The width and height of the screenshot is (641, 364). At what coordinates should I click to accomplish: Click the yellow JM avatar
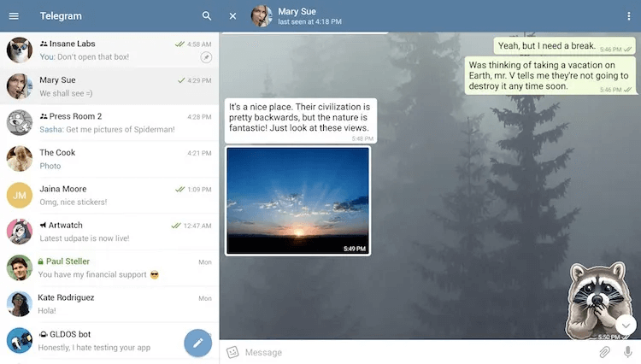(19, 196)
